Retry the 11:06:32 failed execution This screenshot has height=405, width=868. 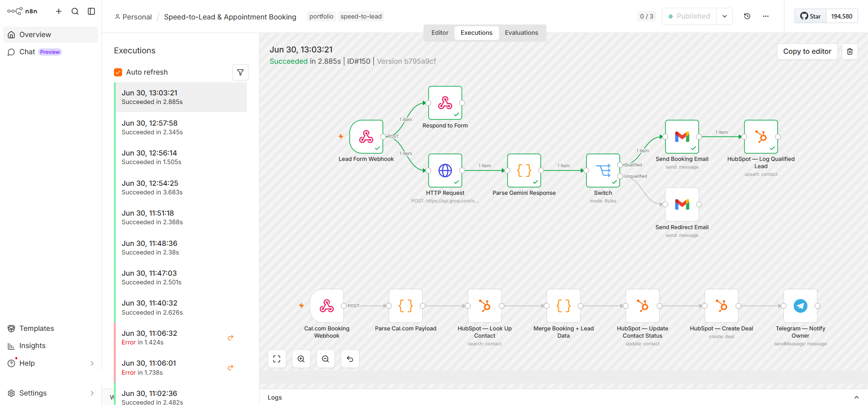[231, 338]
